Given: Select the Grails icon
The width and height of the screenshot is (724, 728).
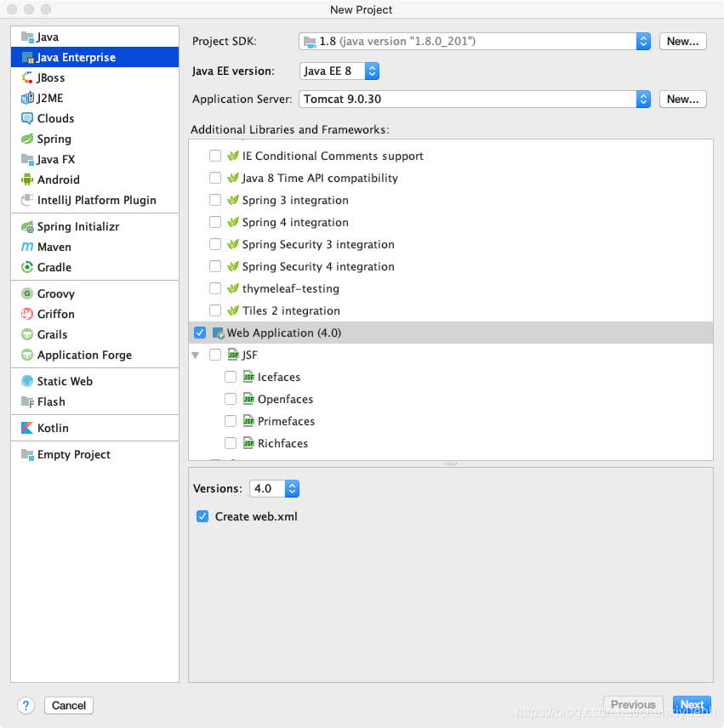Looking at the screenshot, I should [27, 335].
